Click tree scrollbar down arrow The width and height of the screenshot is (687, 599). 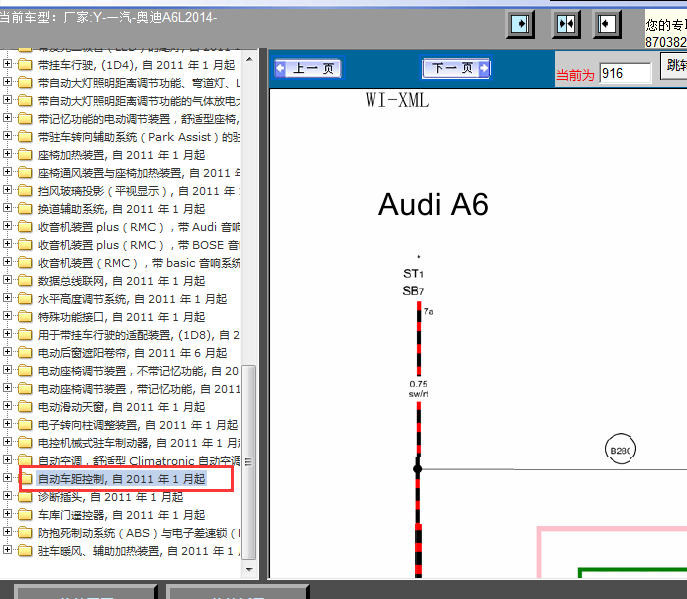click(249, 569)
